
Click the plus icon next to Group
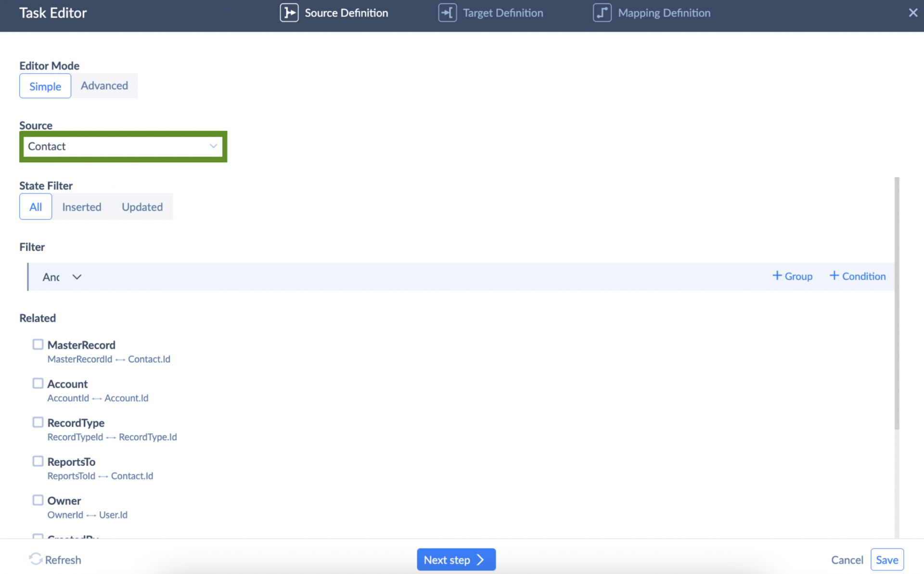click(776, 276)
